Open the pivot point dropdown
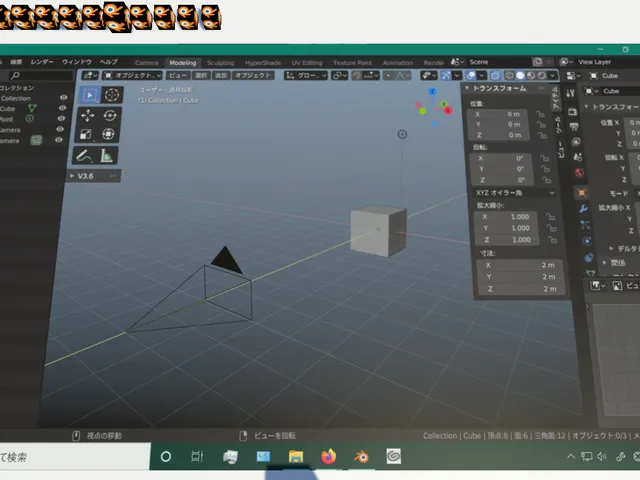The image size is (640, 480). tap(340, 76)
